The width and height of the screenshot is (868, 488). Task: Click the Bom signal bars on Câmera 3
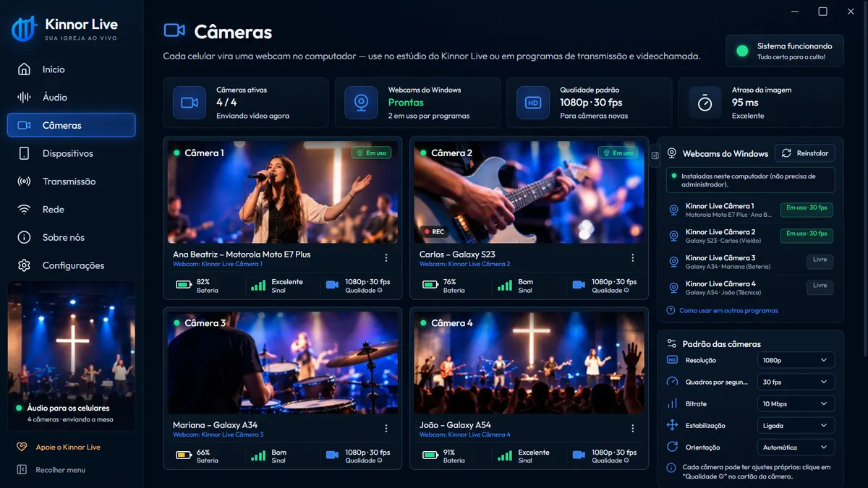(x=258, y=456)
